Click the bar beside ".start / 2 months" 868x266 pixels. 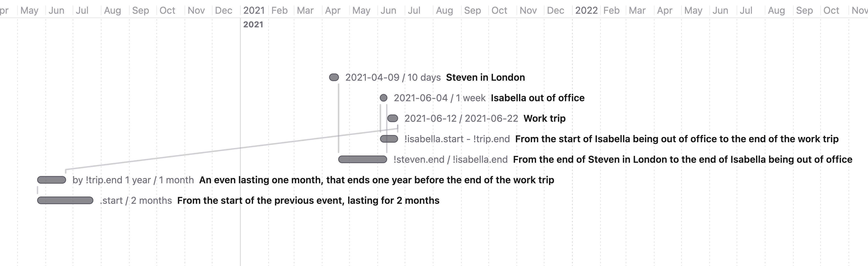[65, 201]
